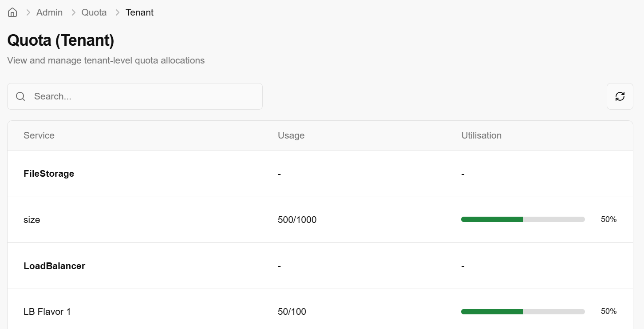644x329 pixels.
Task: Select the Tenant breadcrumb item
Action: pyautogui.click(x=139, y=12)
